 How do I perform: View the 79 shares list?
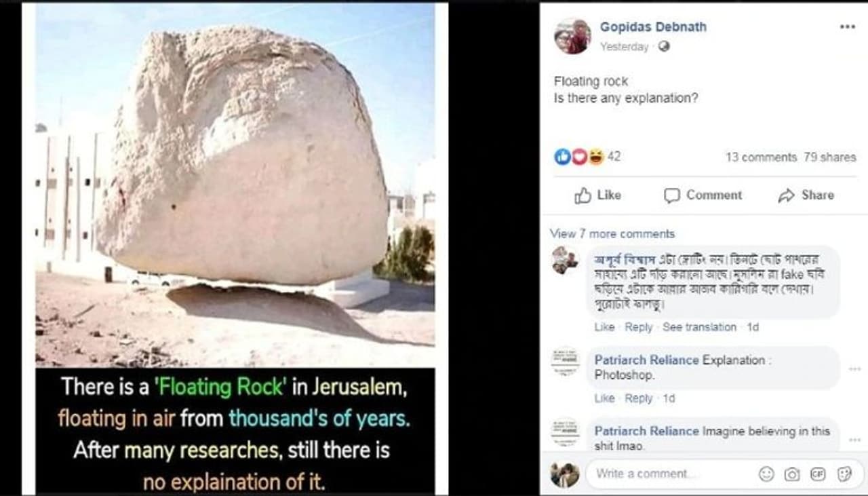830,157
